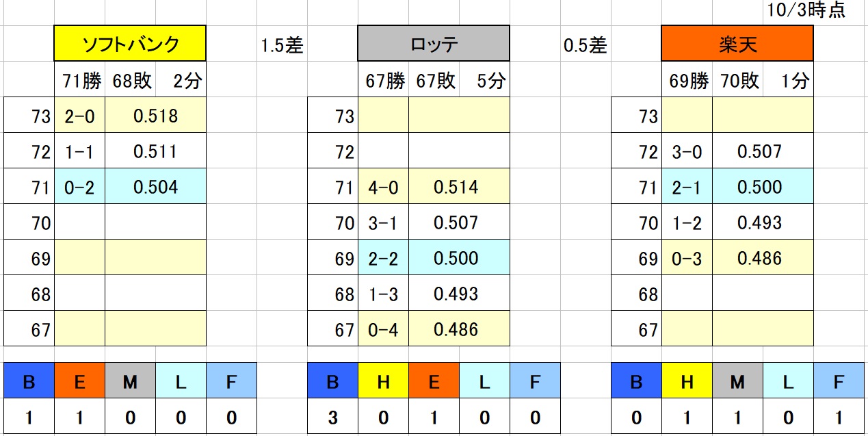The image size is (868, 436).
Task: Select the value 3 under ロッテ's B
Action: pyautogui.click(x=332, y=417)
